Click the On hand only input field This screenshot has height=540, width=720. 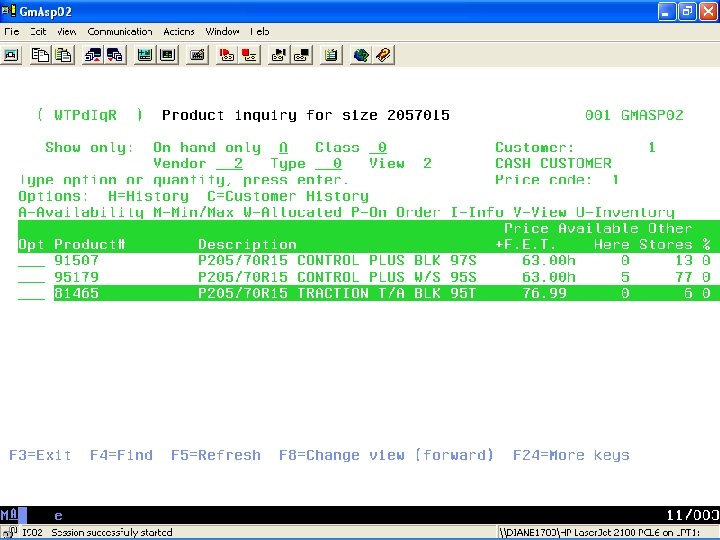pos(283,148)
